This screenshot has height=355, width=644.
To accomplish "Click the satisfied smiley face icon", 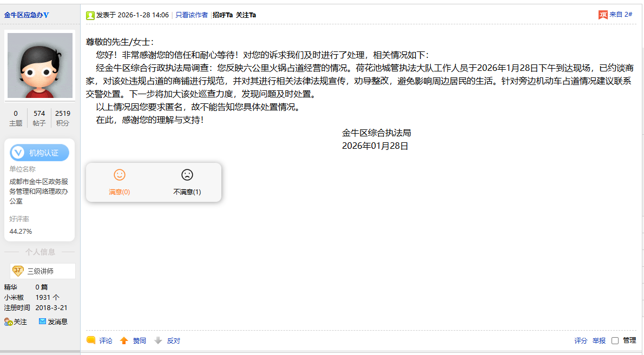I will (120, 175).
